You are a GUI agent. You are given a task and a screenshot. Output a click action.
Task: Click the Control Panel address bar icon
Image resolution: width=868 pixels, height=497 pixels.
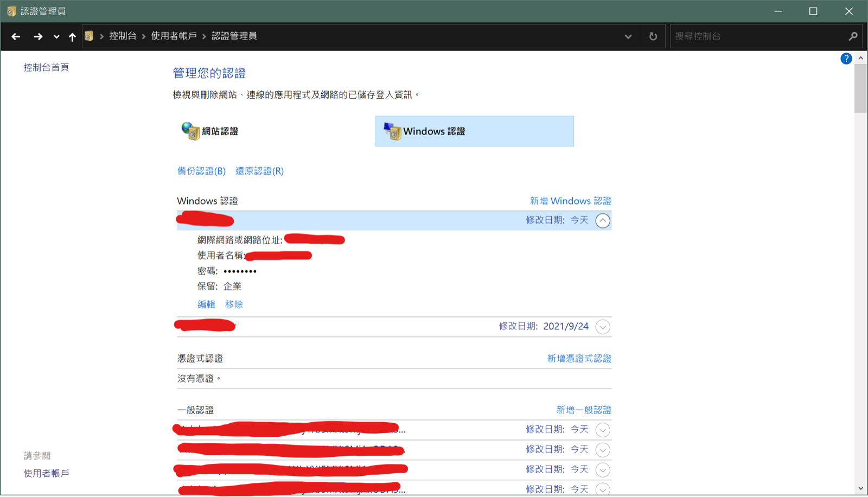[x=89, y=36]
